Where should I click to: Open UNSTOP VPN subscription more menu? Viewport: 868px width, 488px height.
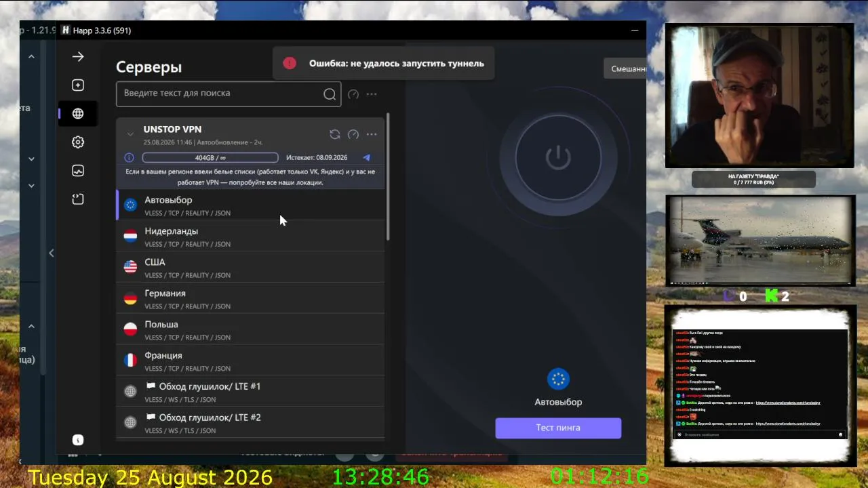point(372,134)
